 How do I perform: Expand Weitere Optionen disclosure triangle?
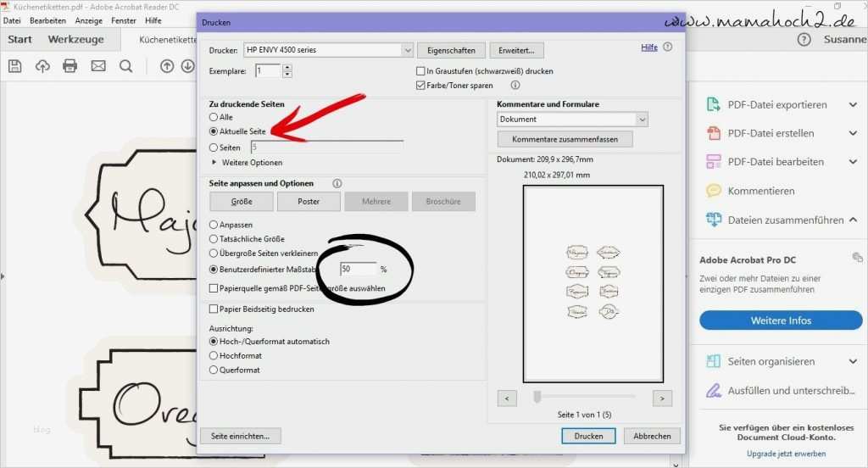tap(214, 162)
